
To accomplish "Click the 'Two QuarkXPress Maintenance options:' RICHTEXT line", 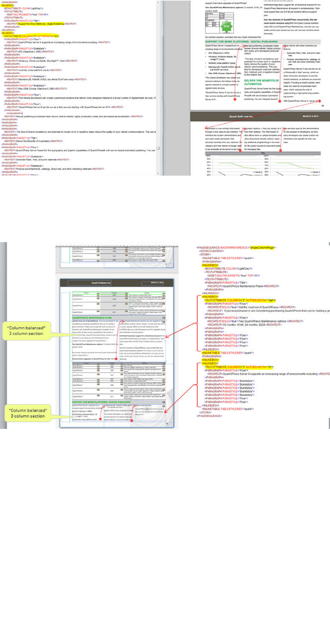I will tap(255, 321).
